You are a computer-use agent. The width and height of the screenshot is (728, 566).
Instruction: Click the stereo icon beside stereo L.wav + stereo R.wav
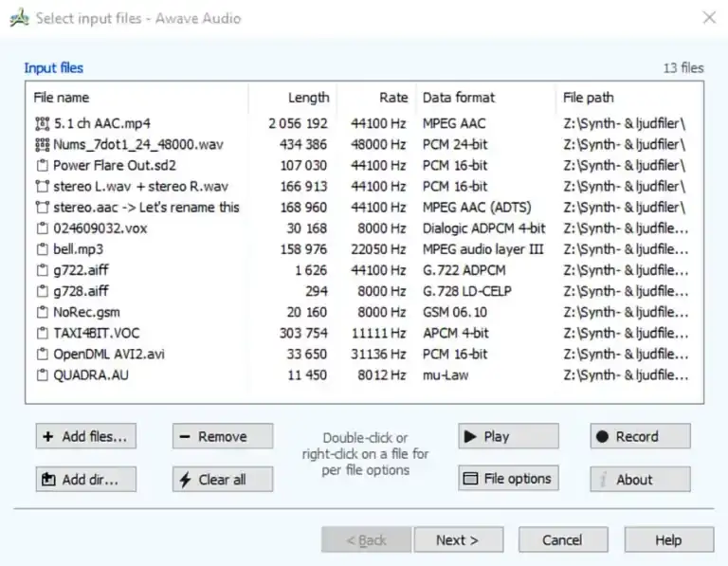[x=43, y=186]
